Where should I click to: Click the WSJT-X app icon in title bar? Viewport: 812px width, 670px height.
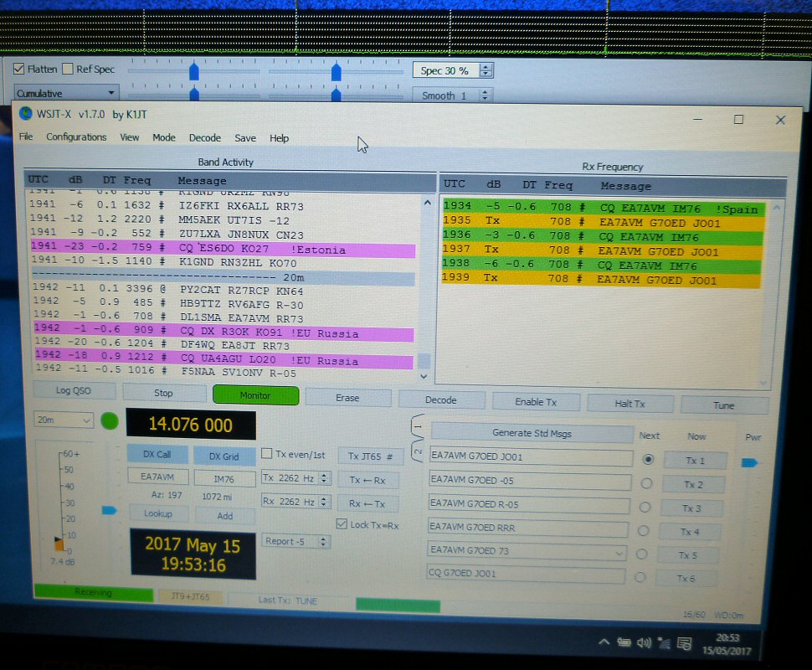click(24, 114)
